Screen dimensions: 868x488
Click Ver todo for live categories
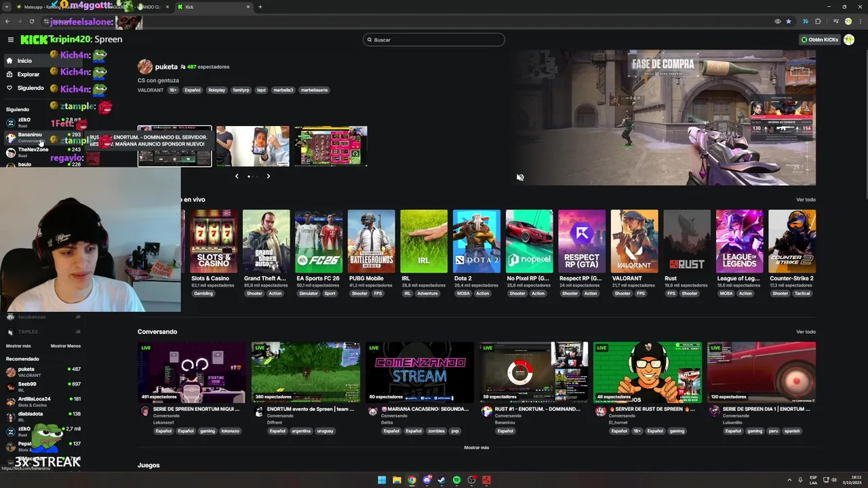pyautogui.click(x=806, y=200)
